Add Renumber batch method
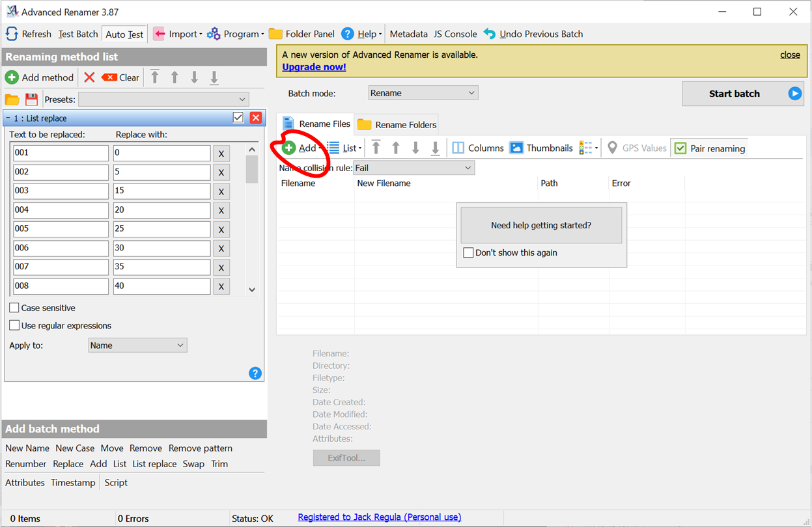Screen dimensions: 812x527 [x=26, y=464]
